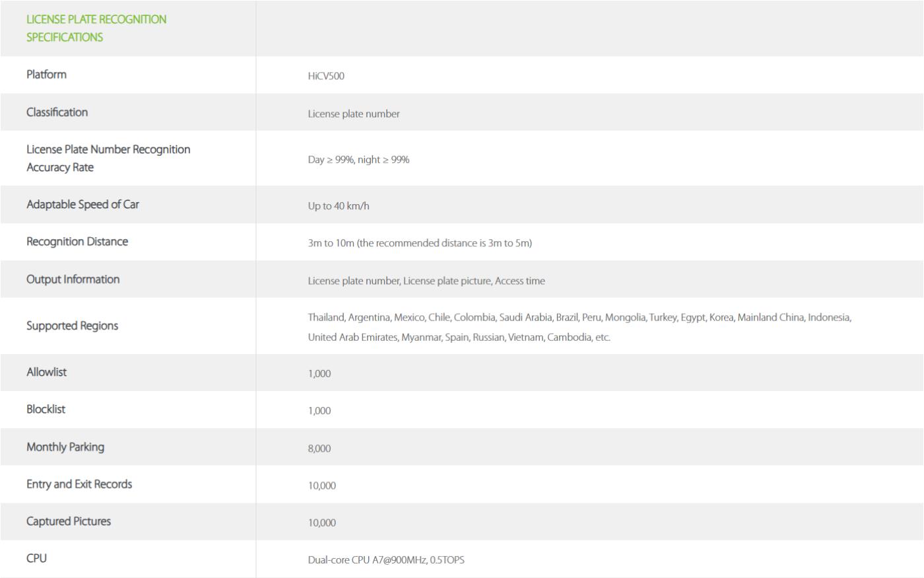Select the Up to 40 km/h value
Image resolution: width=924 pixels, height=578 pixels.
339,206
